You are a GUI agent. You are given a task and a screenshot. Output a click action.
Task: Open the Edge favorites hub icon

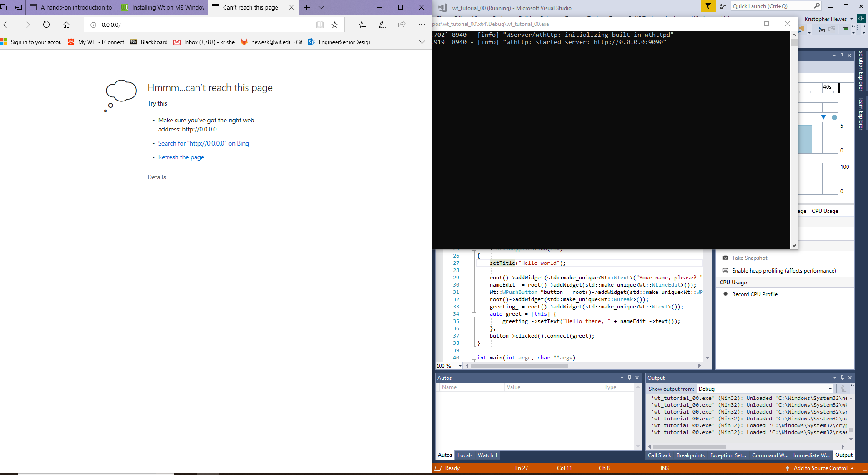pyautogui.click(x=362, y=25)
